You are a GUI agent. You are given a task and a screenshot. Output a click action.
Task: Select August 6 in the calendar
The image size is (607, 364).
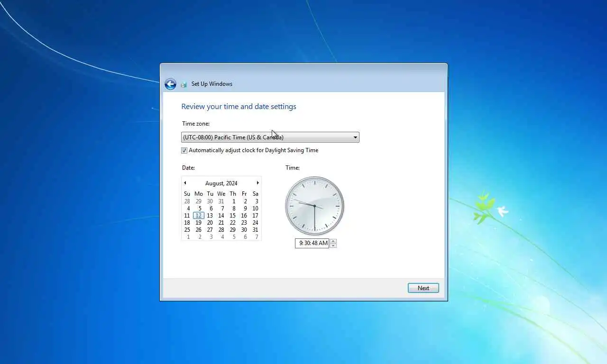210,209
